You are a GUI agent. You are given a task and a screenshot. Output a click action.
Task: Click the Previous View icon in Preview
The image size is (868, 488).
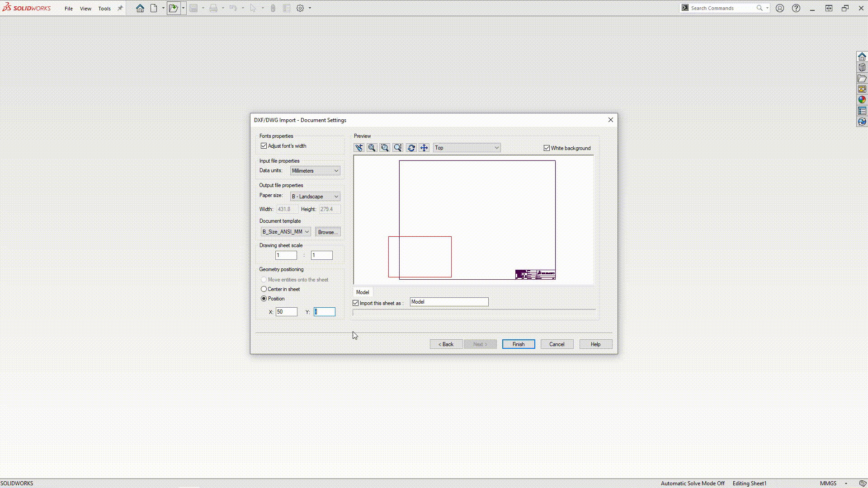click(359, 148)
